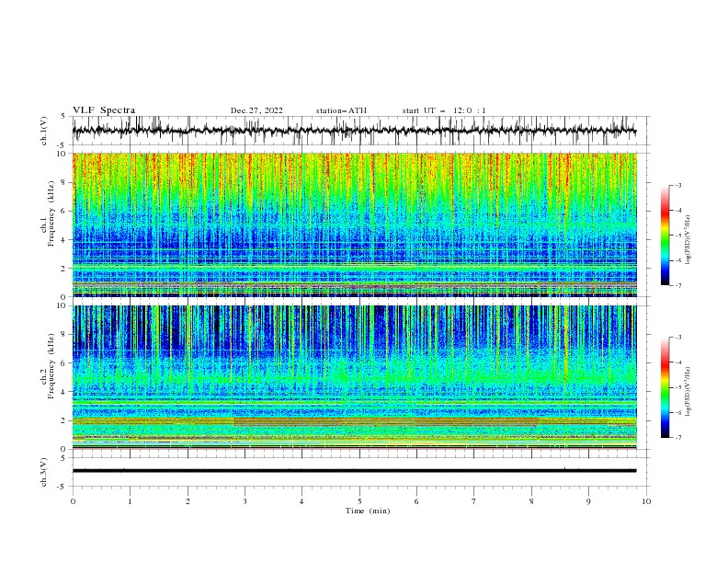Click time axis tick label "8"
The height and width of the screenshot is (563, 728).
click(531, 501)
